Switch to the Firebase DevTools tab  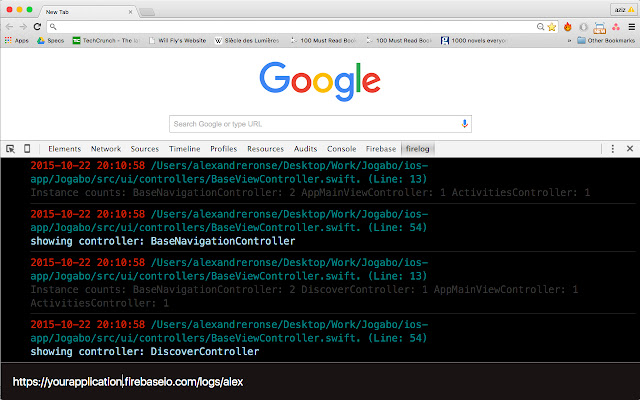click(x=381, y=149)
